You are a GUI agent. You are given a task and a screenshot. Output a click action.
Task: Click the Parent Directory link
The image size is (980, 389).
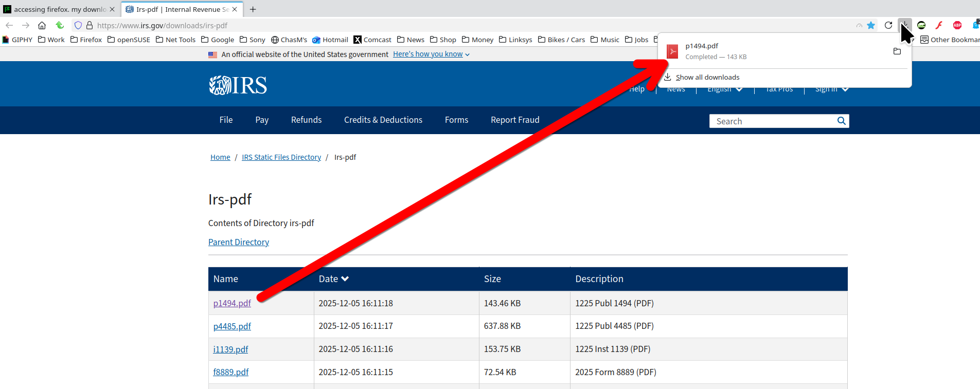click(x=239, y=242)
